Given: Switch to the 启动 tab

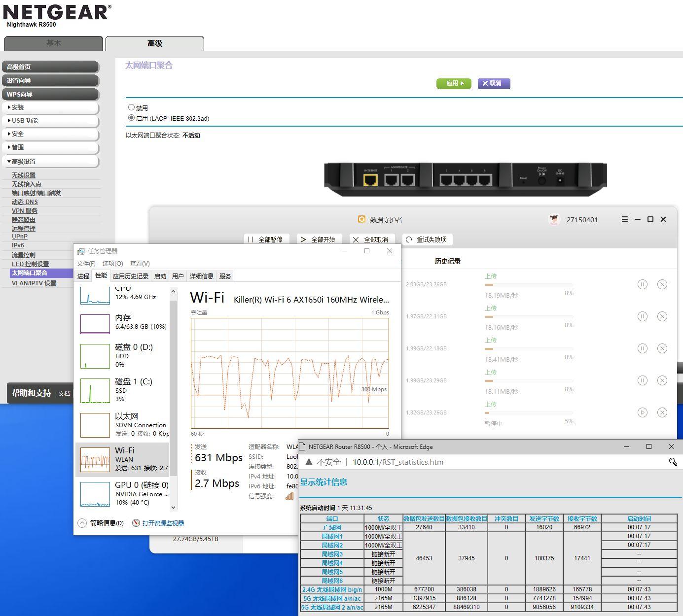Looking at the screenshot, I should point(160,276).
